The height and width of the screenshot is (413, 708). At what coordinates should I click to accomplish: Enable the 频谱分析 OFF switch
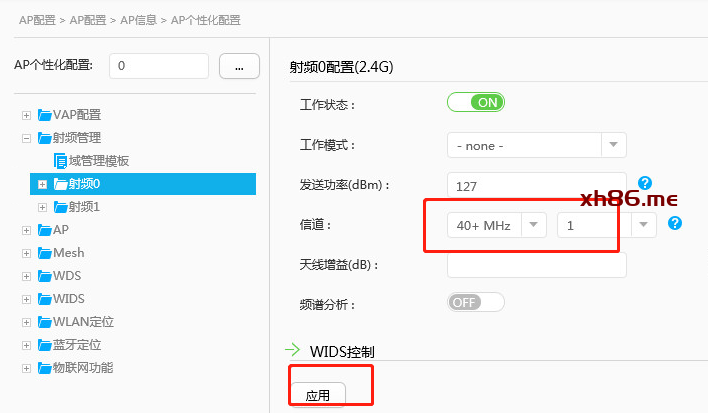[476, 302]
